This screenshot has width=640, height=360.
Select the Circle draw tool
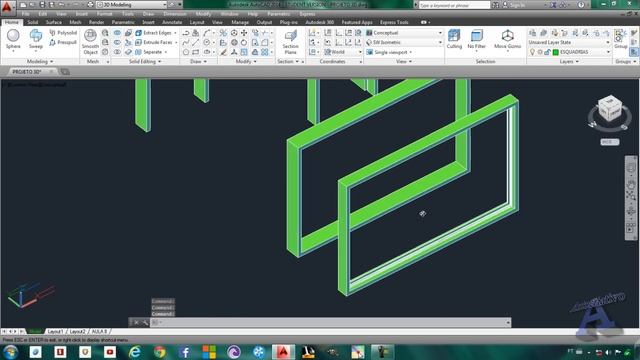click(x=207, y=42)
